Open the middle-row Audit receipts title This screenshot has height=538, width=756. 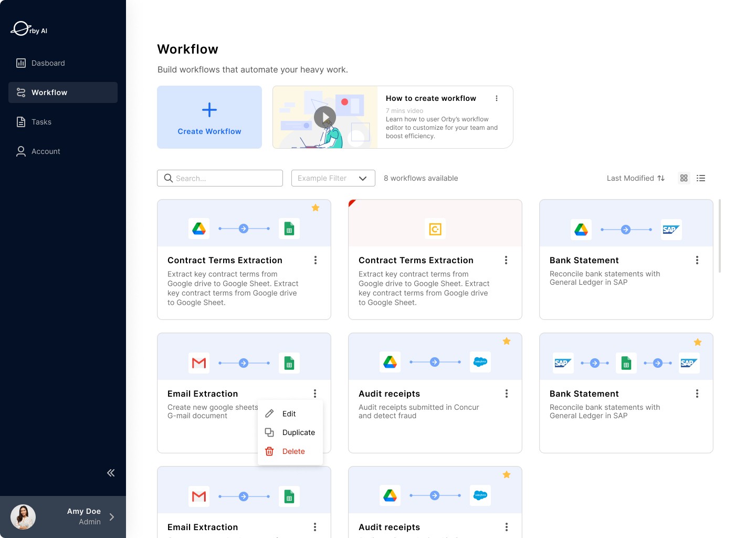tap(389, 394)
